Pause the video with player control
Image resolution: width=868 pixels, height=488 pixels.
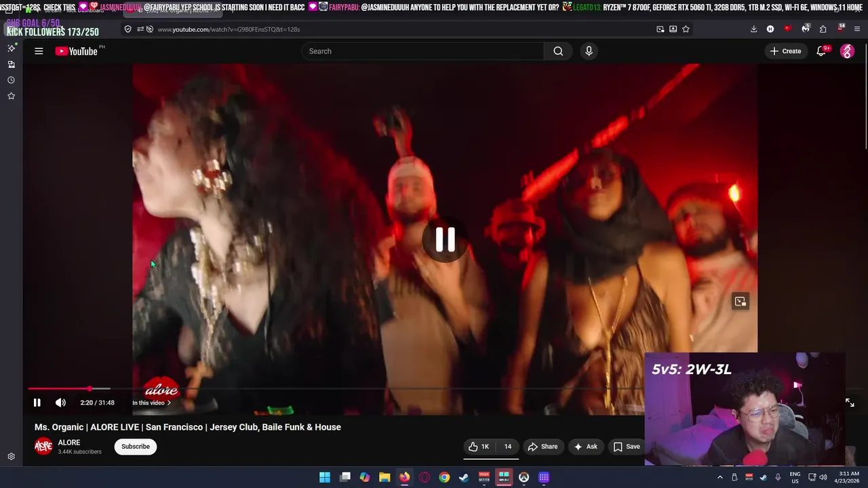click(x=37, y=403)
